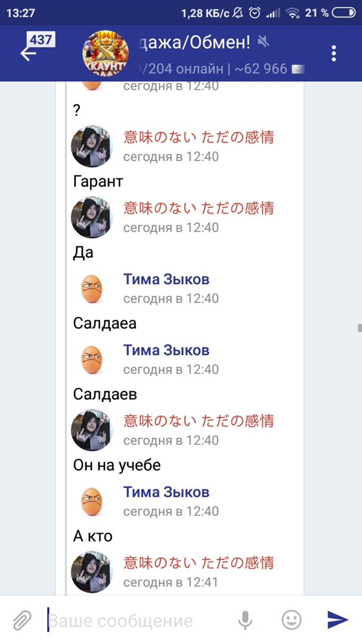Image resolution: width=362 pixels, height=644 pixels.
Task: Open the emoji smiley picker
Action: point(292,620)
